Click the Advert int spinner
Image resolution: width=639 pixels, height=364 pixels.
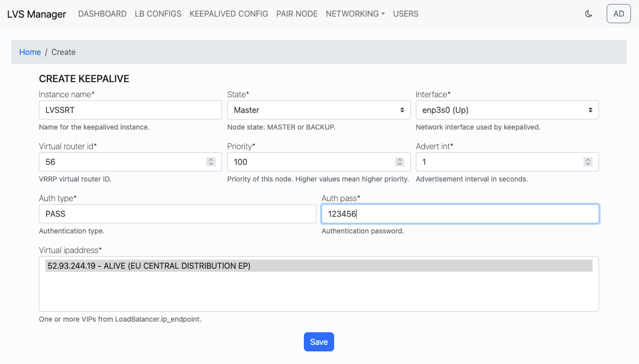pyautogui.click(x=588, y=162)
